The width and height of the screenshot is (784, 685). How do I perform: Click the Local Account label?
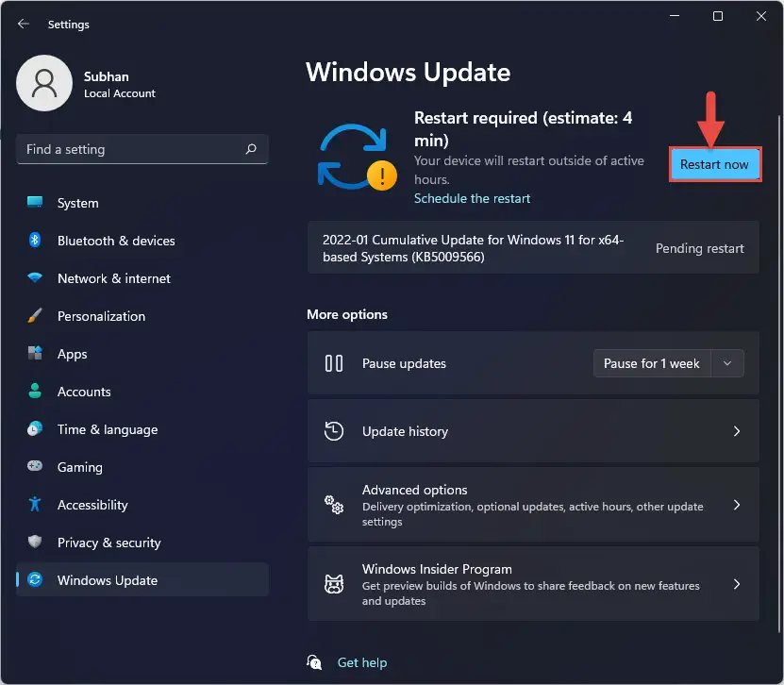point(120,93)
